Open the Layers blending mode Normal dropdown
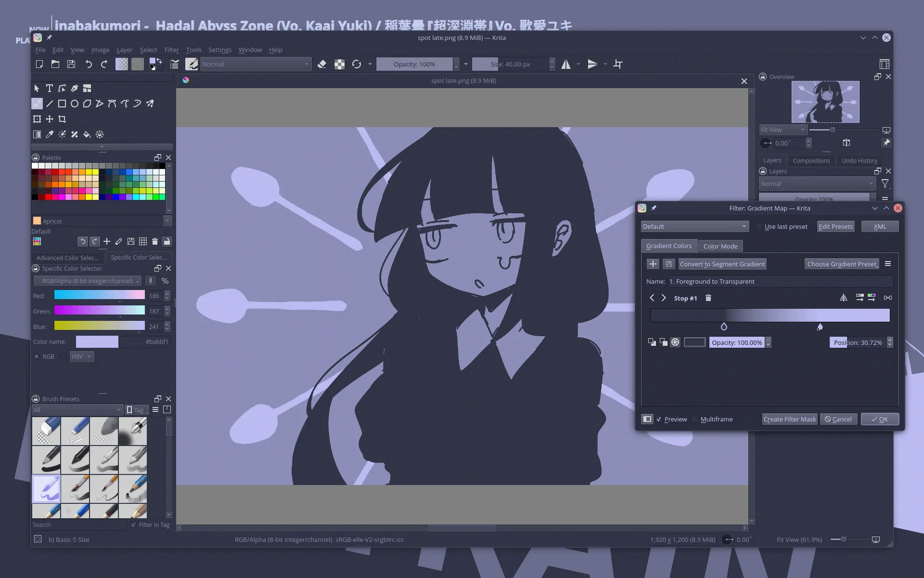 coord(817,184)
